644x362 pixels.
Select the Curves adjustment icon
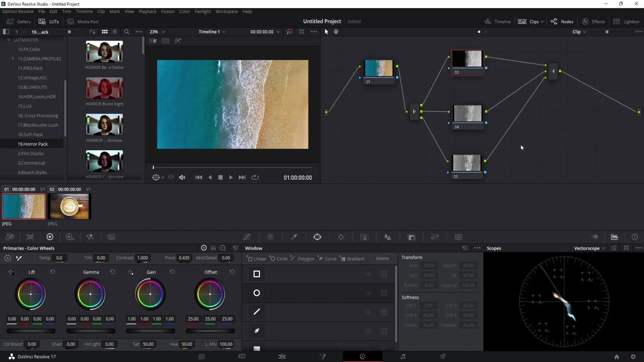(x=247, y=237)
